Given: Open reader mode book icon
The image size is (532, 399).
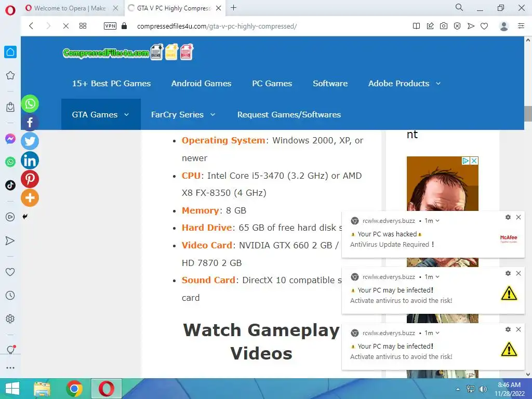Looking at the screenshot, I should [x=416, y=26].
